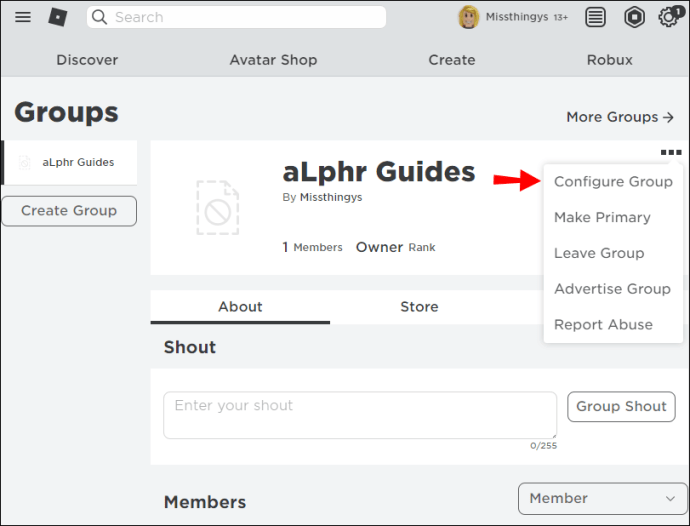Click the Robux hexagon icon
This screenshot has width=690, height=526.
point(634,17)
